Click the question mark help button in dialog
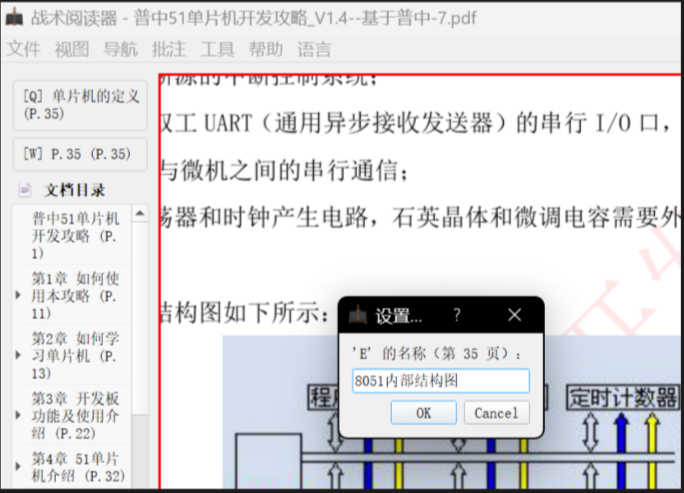Viewport: 684px width, 493px height. (x=456, y=315)
